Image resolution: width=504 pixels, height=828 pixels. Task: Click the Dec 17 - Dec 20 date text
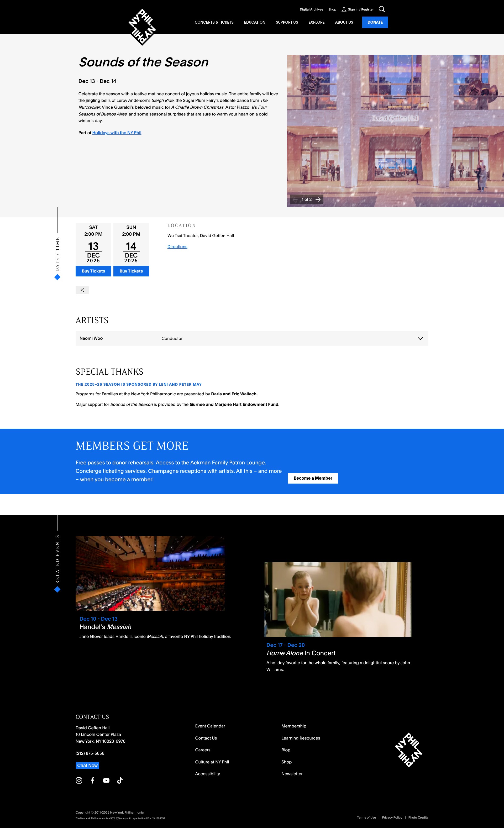pos(286,645)
